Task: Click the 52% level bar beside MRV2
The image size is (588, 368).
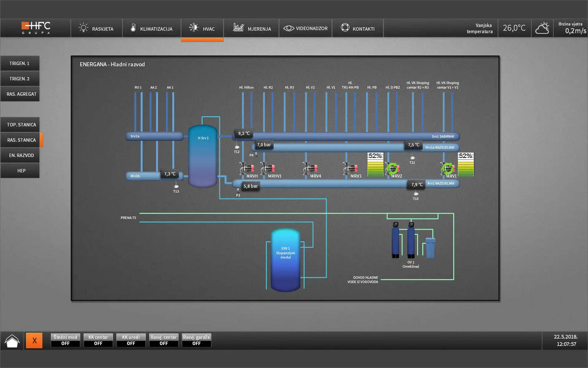Action: coord(375,165)
